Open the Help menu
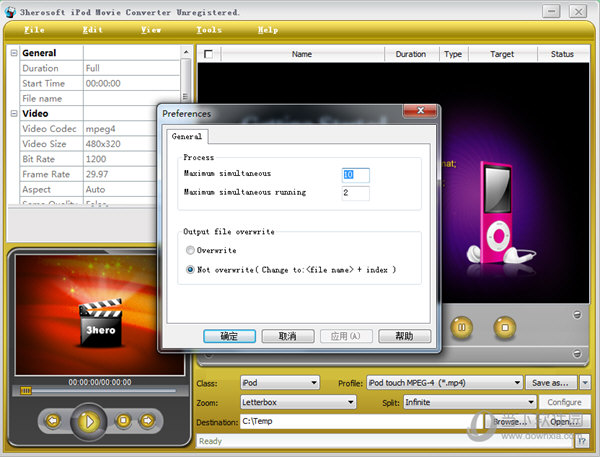The image size is (600, 457). click(268, 30)
